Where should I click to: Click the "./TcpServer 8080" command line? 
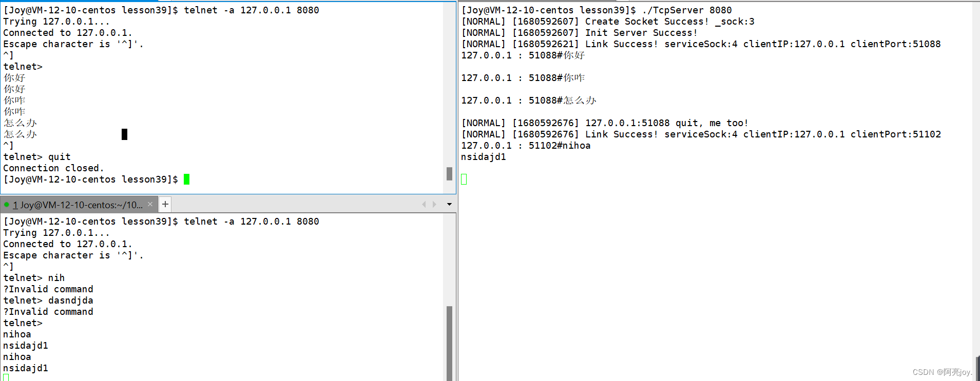tap(597, 10)
